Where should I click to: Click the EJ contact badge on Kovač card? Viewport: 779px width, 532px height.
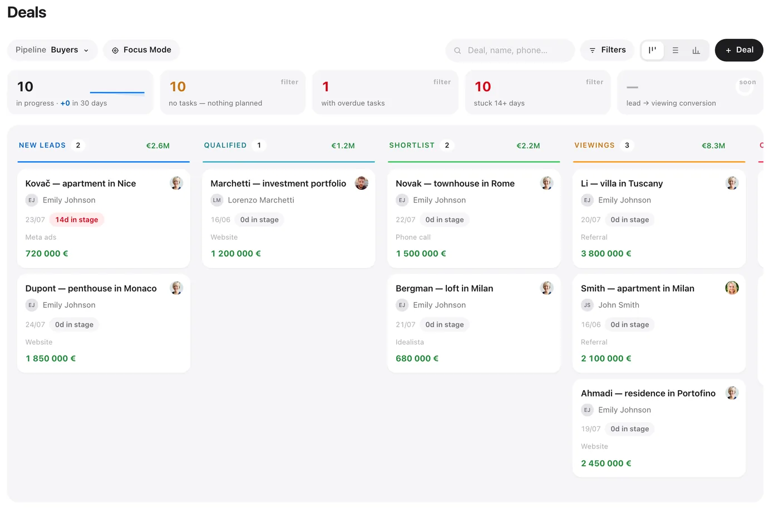click(x=32, y=200)
